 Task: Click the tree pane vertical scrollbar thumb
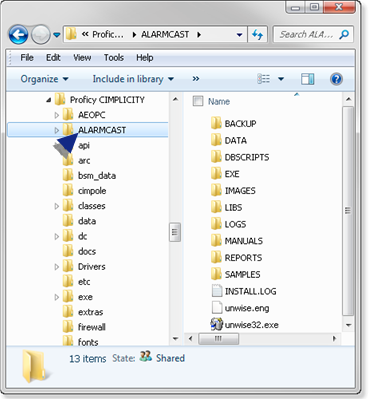pos(175,232)
